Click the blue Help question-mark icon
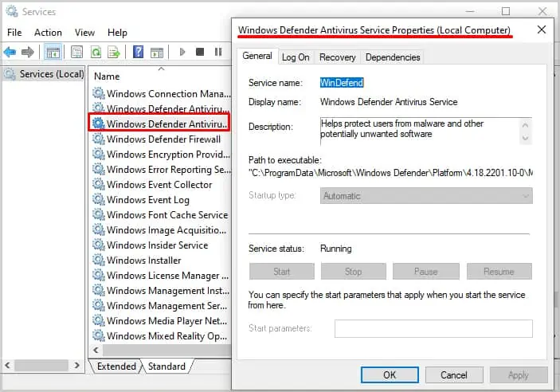Screen dimensions: 560x392 coord(139,52)
